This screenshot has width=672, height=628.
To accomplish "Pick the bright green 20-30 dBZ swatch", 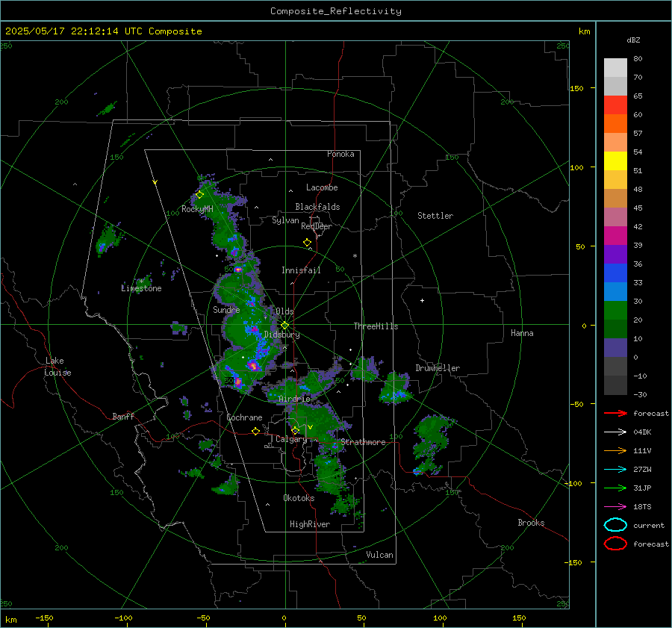I will click(x=615, y=311).
